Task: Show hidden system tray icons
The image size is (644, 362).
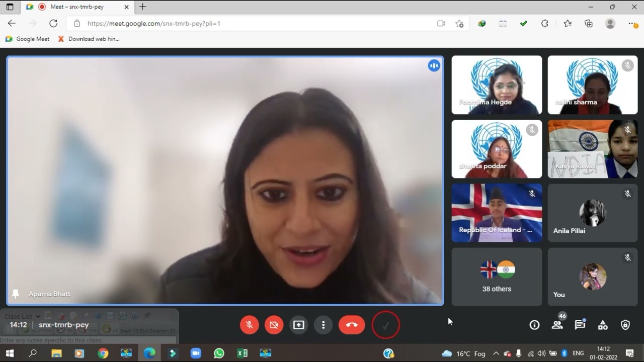Action: pos(496,353)
